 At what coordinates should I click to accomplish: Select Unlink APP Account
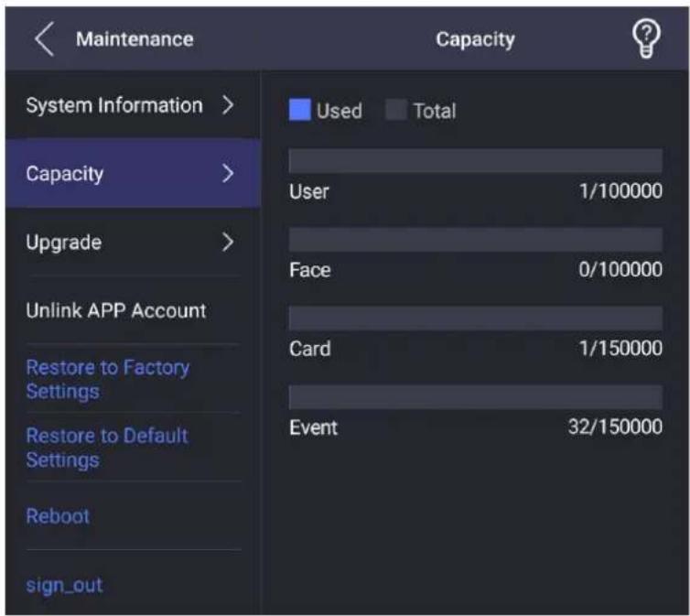tap(116, 310)
